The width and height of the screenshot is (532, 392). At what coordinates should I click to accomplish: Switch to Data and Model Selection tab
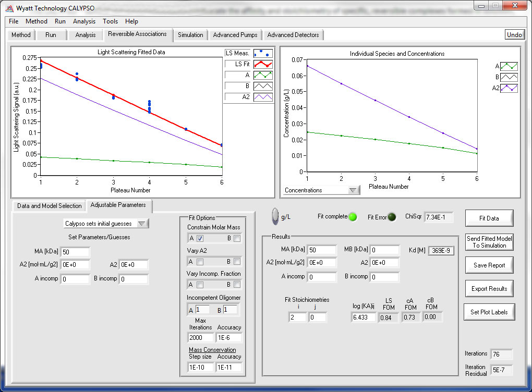coord(50,205)
